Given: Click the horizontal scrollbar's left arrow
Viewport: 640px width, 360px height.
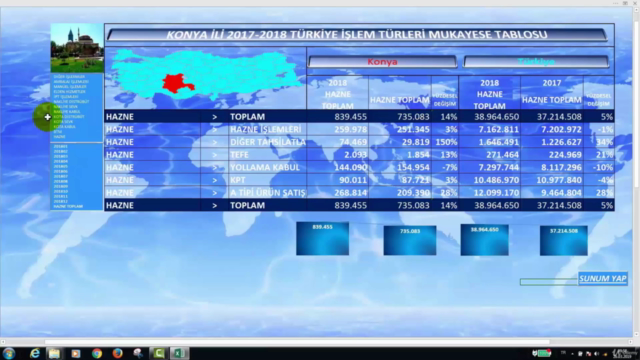Looking at the screenshot, I should (x=3, y=342).
